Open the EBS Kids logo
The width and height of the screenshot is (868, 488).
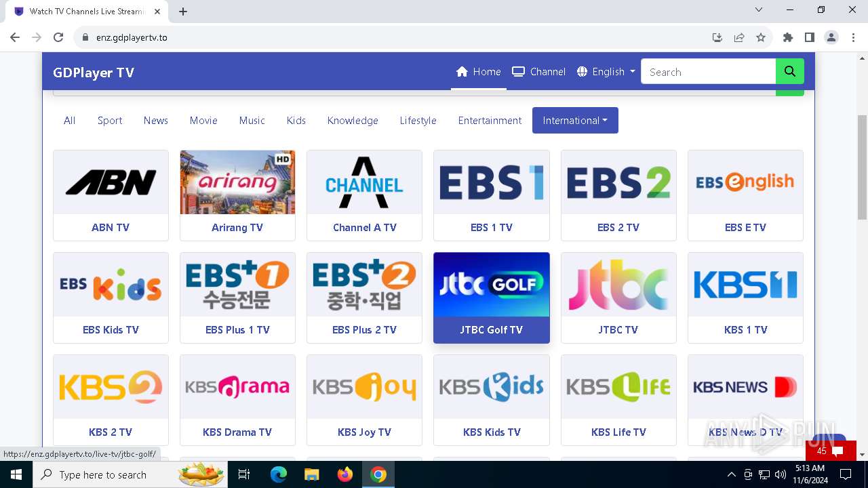[111, 285]
